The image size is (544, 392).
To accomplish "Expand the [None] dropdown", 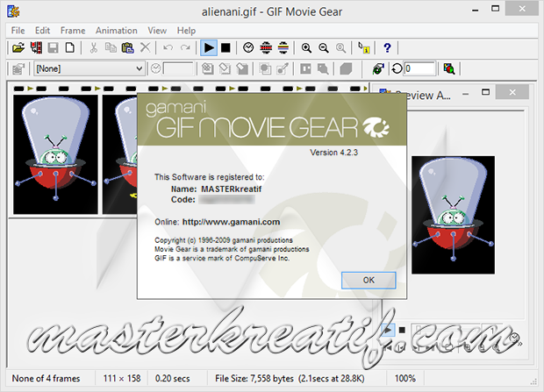I will pos(140,68).
